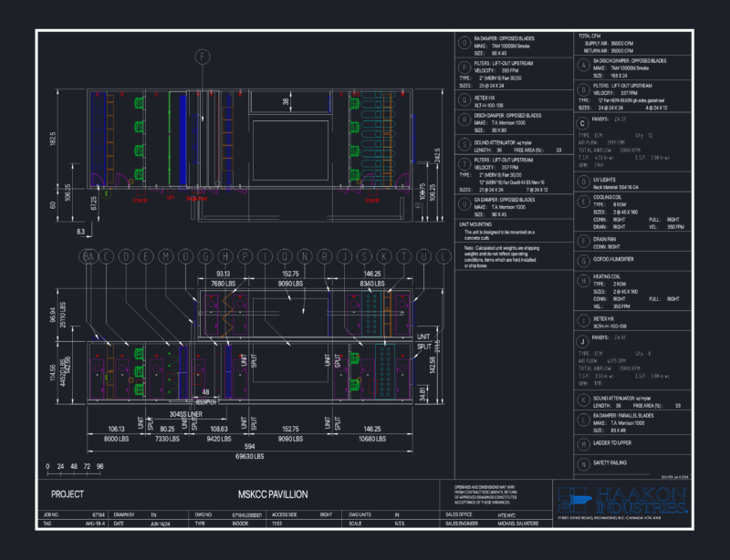Select the PROJECT label in the title block
Viewport: 730px width, 560px height.
[x=68, y=494]
